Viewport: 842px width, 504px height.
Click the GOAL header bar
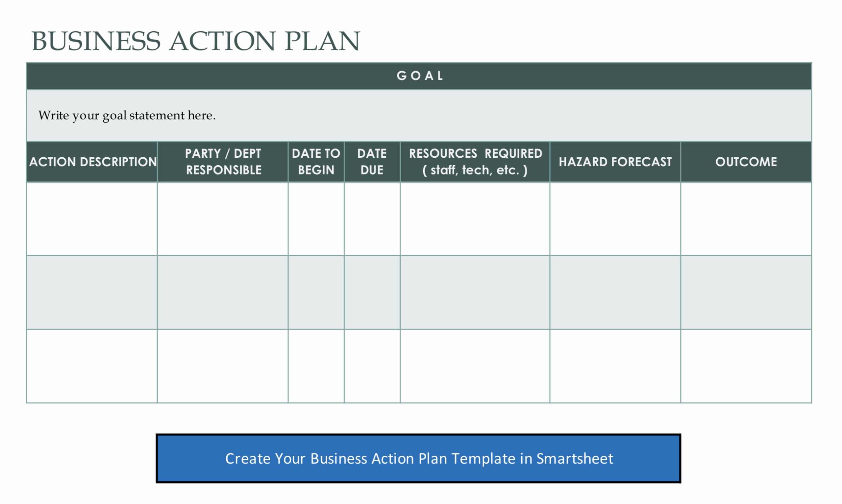pyautogui.click(x=418, y=76)
